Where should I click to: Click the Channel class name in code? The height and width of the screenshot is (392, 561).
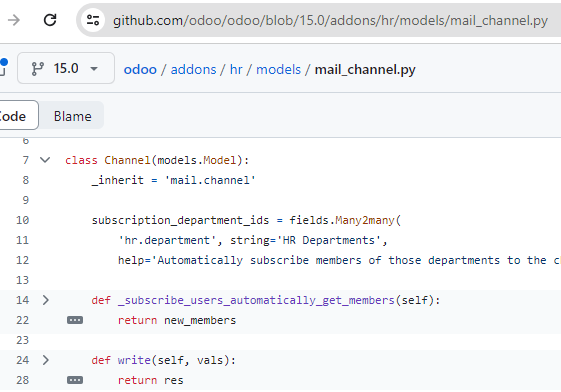[x=127, y=160]
